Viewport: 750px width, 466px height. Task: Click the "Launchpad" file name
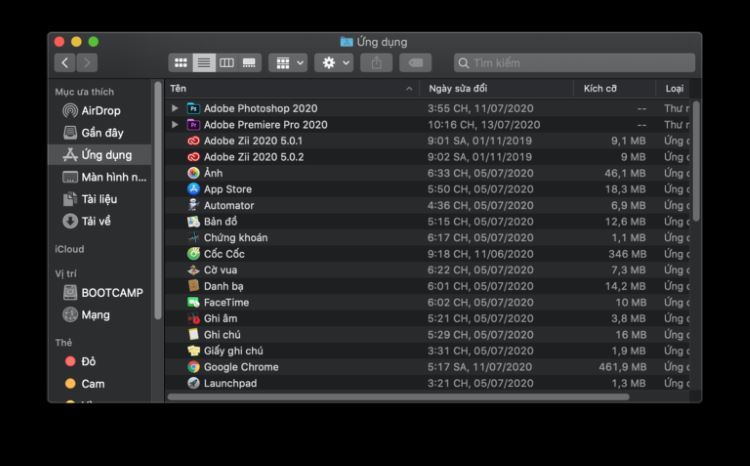point(230,383)
